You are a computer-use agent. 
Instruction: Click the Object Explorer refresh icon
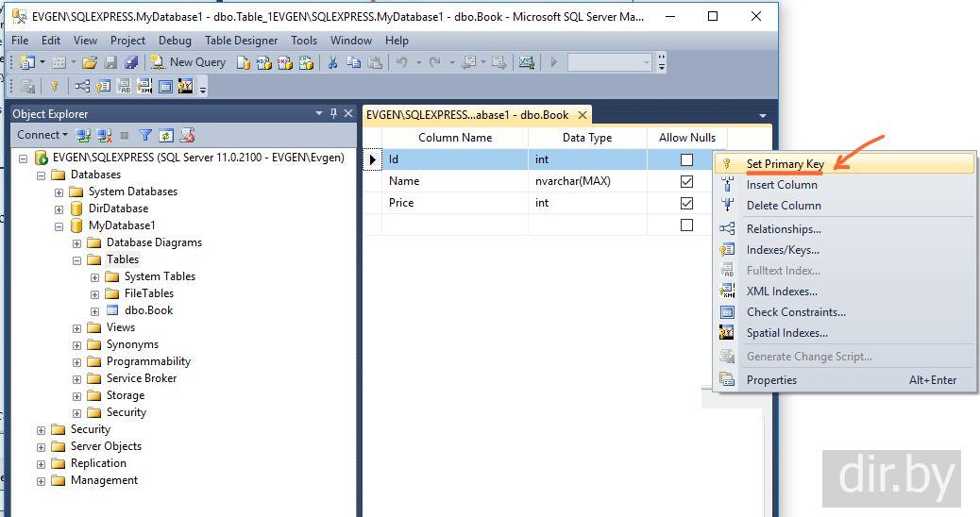[165, 135]
